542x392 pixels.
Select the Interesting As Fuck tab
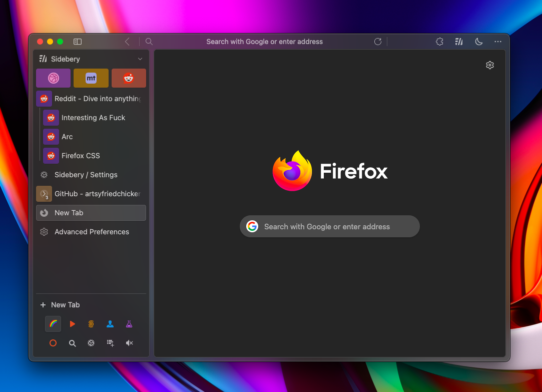95,118
